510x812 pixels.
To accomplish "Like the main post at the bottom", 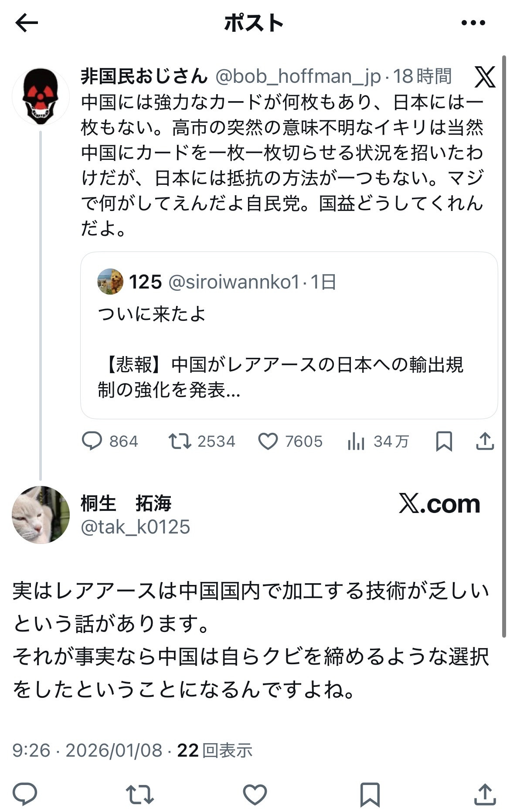I will (x=255, y=794).
